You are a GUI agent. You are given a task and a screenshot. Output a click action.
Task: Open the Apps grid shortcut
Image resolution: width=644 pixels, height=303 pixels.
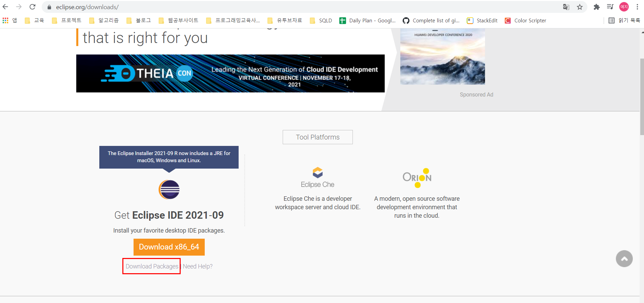coord(9,20)
